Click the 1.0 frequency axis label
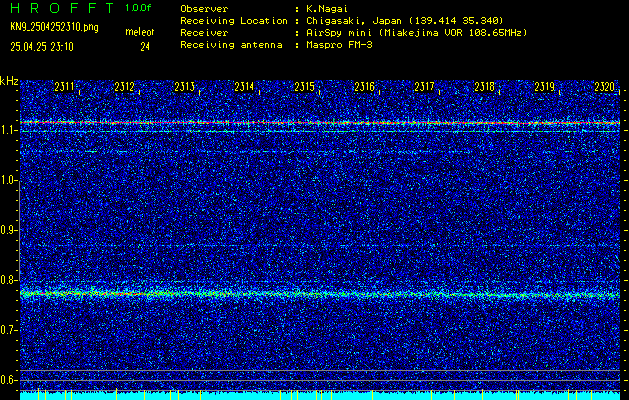The width and height of the screenshot is (629, 400). 6,180
